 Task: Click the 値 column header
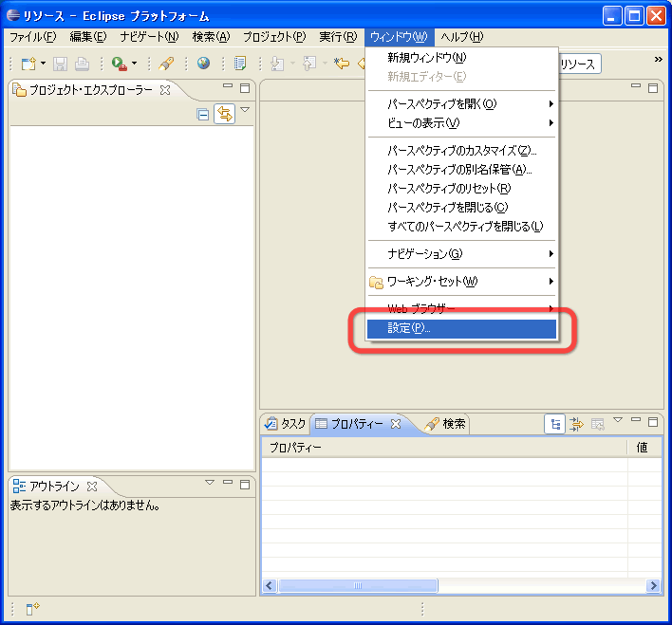click(644, 448)
